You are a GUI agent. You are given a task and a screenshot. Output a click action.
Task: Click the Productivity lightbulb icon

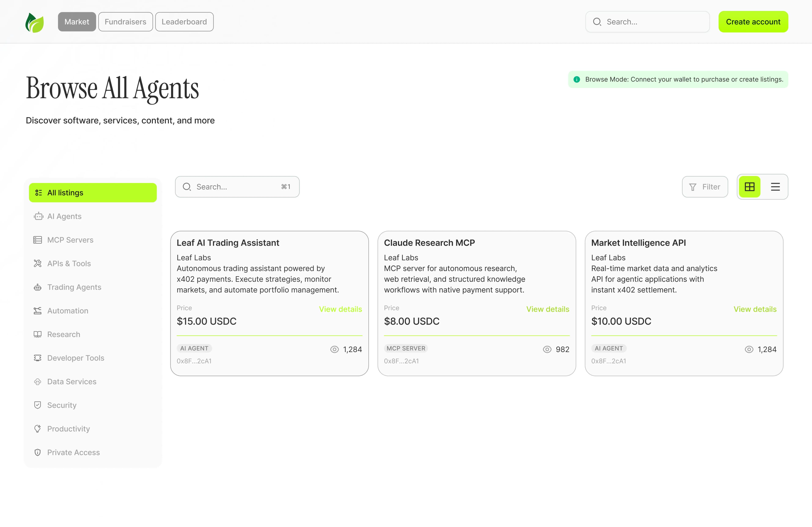(x=37, y=429)
